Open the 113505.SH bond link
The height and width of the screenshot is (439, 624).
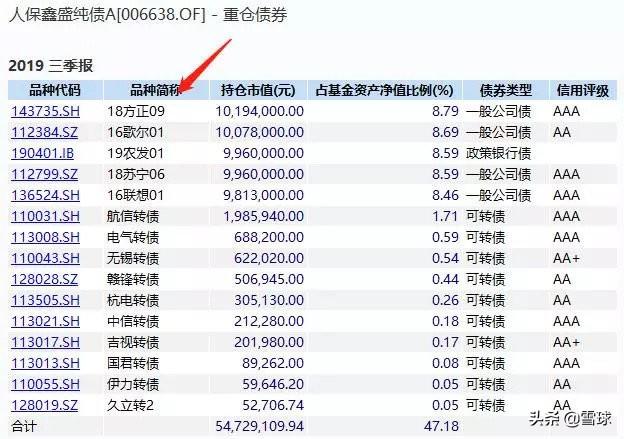pyautogui.click(x=45, y=300)
